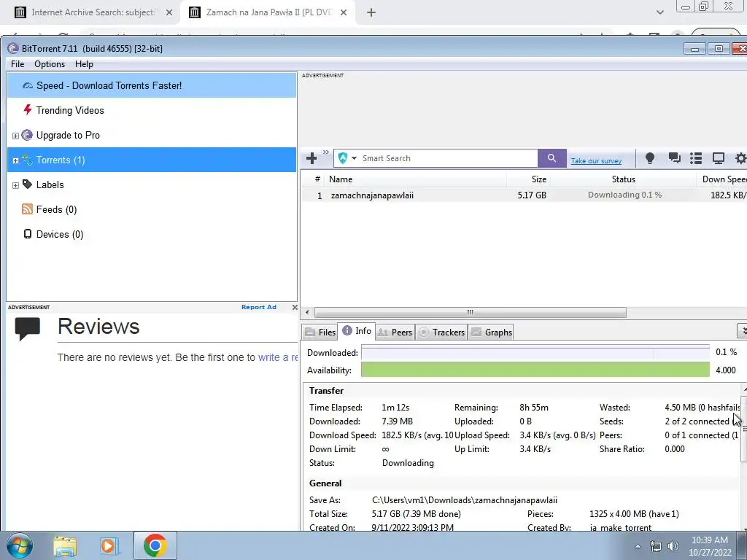Open the search provider shield dropdown
This screenshot has height=560, width=747.
pos(347,158)
